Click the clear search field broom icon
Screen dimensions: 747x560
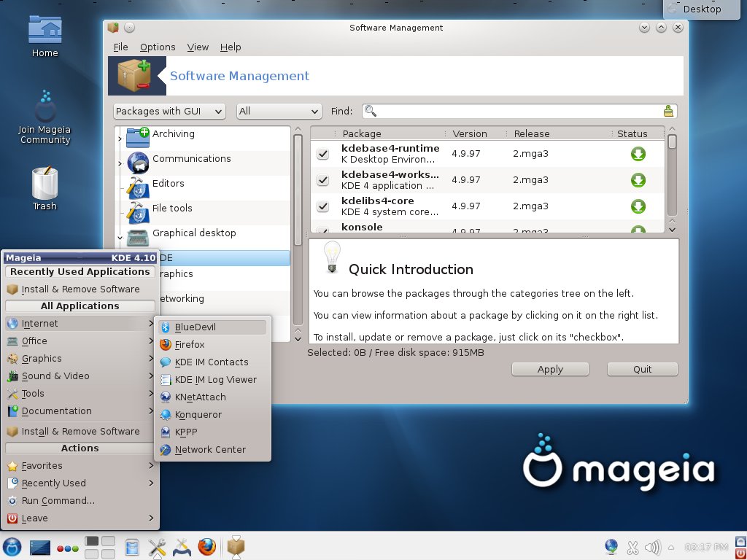click(x=668, y=111)
